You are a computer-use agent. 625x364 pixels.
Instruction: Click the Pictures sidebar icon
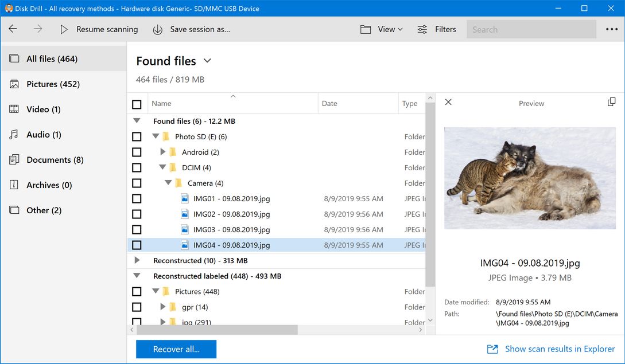point(14,84)
